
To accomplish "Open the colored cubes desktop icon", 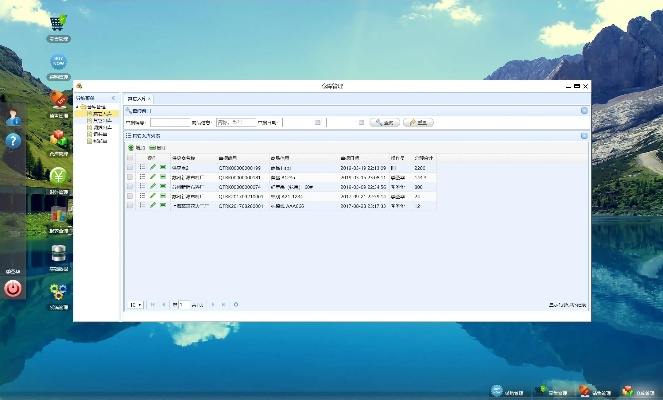I will pos(58,138).
